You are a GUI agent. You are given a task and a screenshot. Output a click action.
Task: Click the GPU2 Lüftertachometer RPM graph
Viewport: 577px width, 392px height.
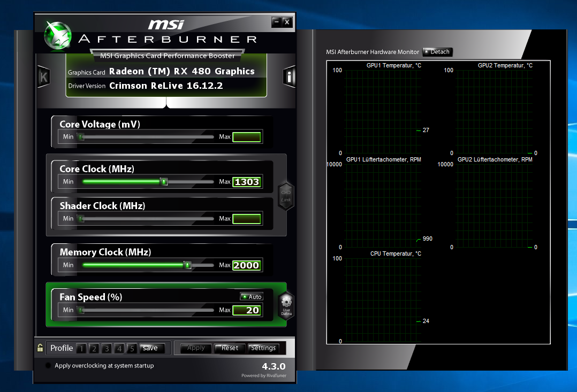pyautogui.click(x=494, y=205)
